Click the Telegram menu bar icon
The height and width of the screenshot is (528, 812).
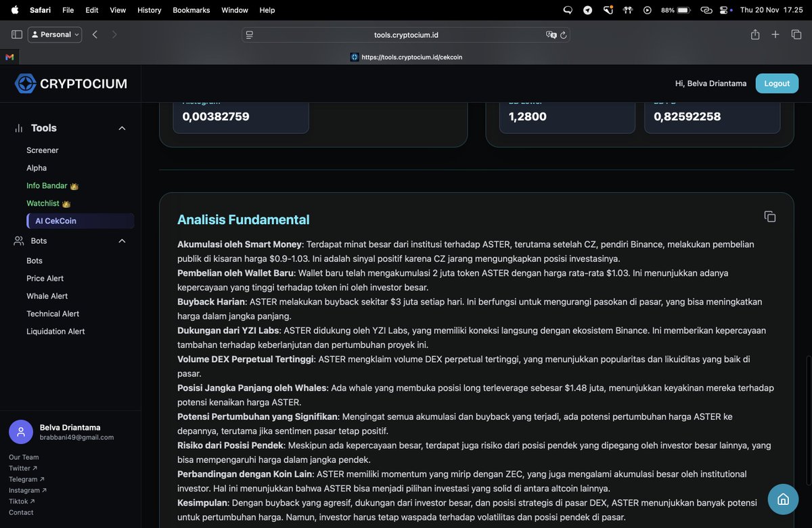pyautogui.click(x=587, y=10)
